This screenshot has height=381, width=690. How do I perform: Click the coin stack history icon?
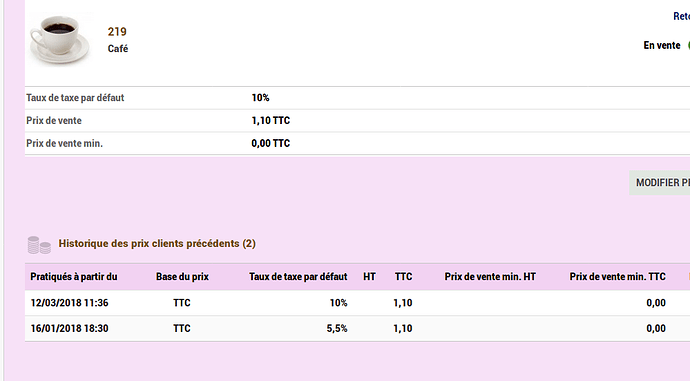(x=39, y=245)
